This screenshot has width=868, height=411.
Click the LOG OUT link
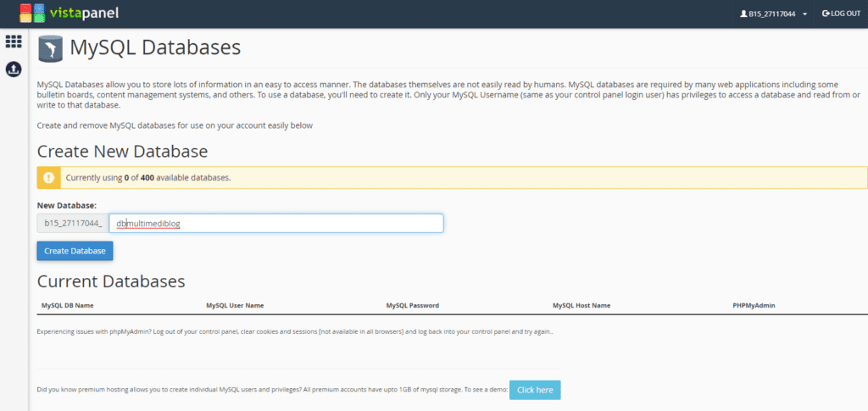click(842, 14)
